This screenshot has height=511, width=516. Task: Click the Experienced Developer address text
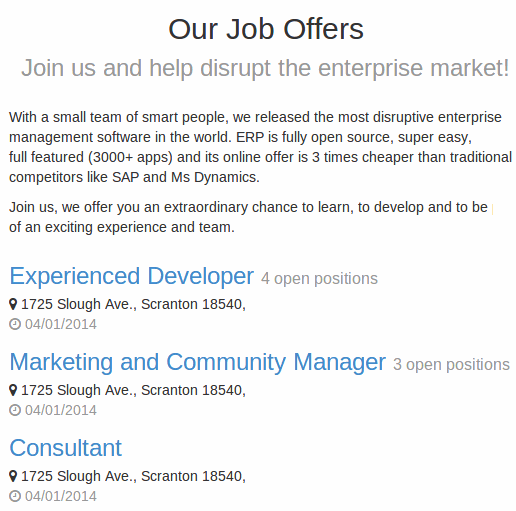[133, 304]
